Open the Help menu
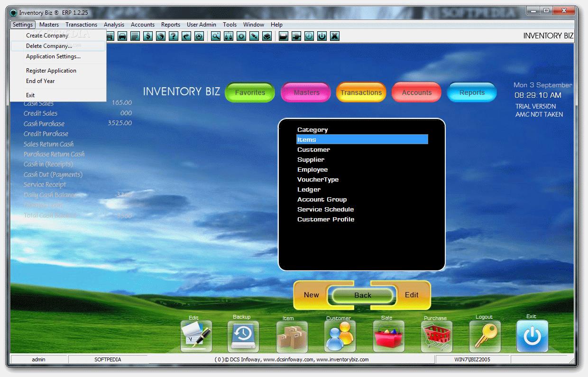 click(x=277, y=25)
